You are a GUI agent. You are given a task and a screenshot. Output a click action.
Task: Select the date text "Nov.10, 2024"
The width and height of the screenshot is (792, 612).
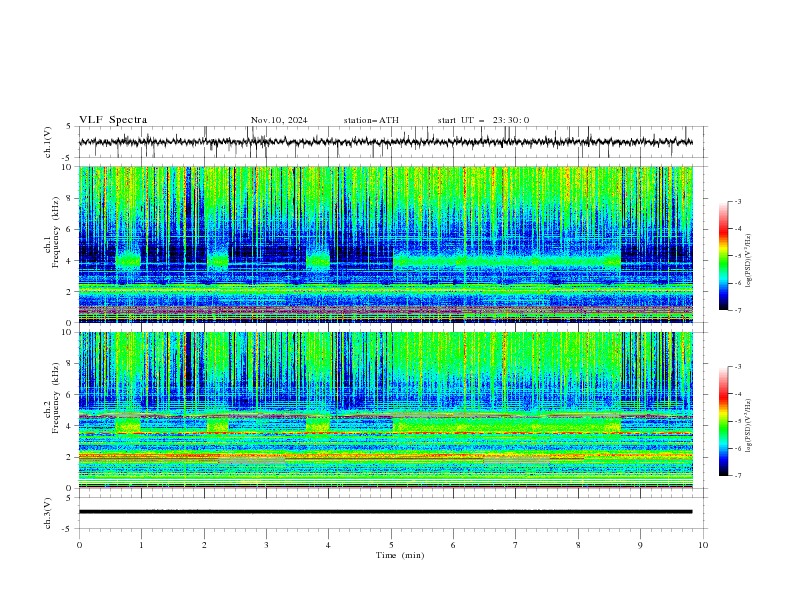[x=279, y=120]
